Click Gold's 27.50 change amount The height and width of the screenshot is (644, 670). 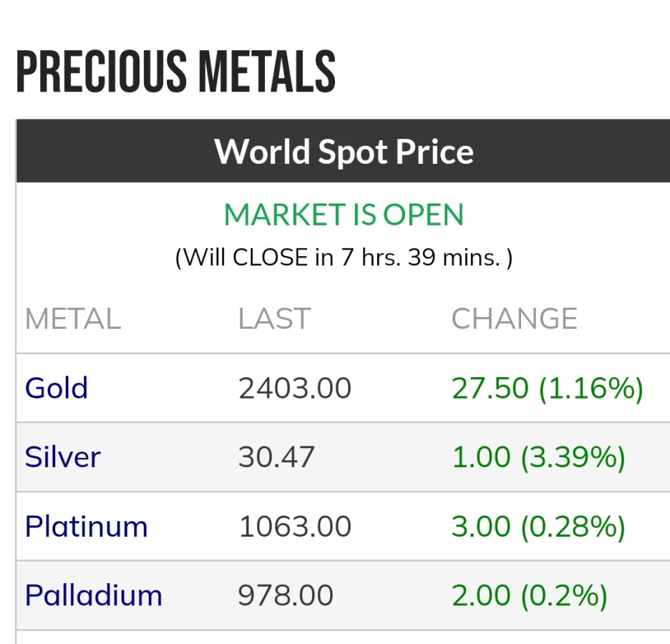(x=490, y=389)
